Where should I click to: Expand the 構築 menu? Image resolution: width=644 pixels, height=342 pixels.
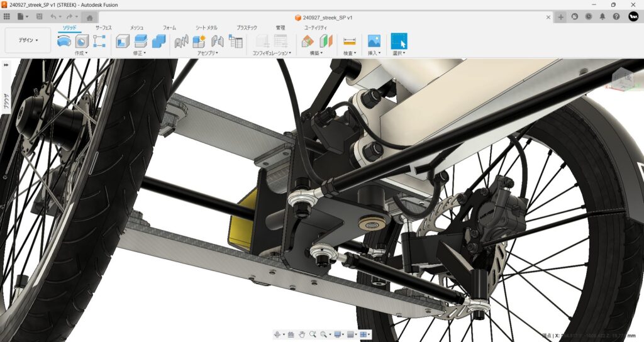tap(316, 53)
